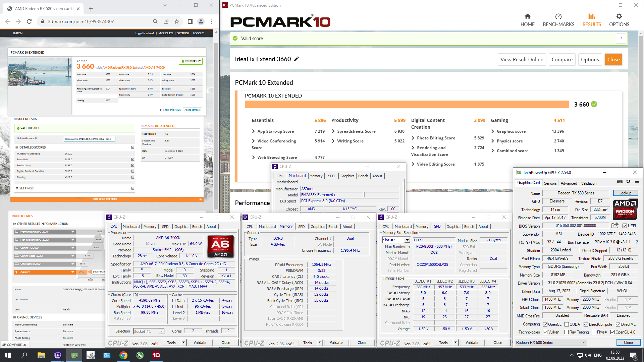Open File Explorer from taskbar
The width and height of the screenshot is (644, 362).
[x=41, y=355]
